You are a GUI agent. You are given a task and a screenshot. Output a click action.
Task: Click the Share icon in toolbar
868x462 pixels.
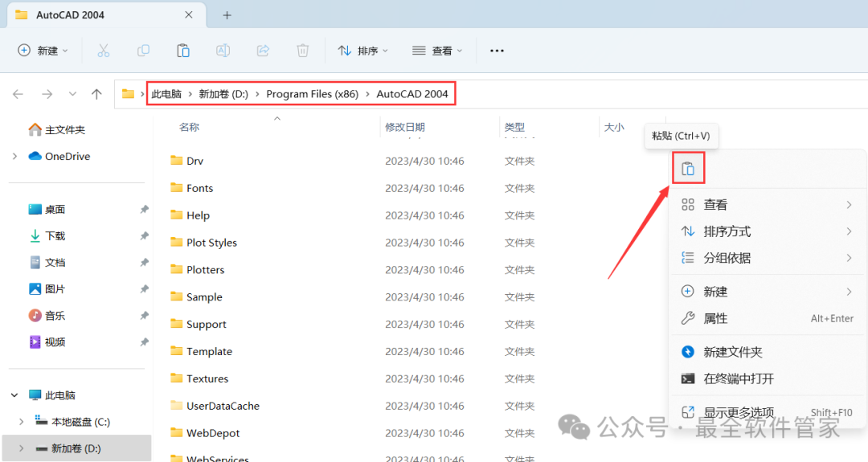(263, 51)
